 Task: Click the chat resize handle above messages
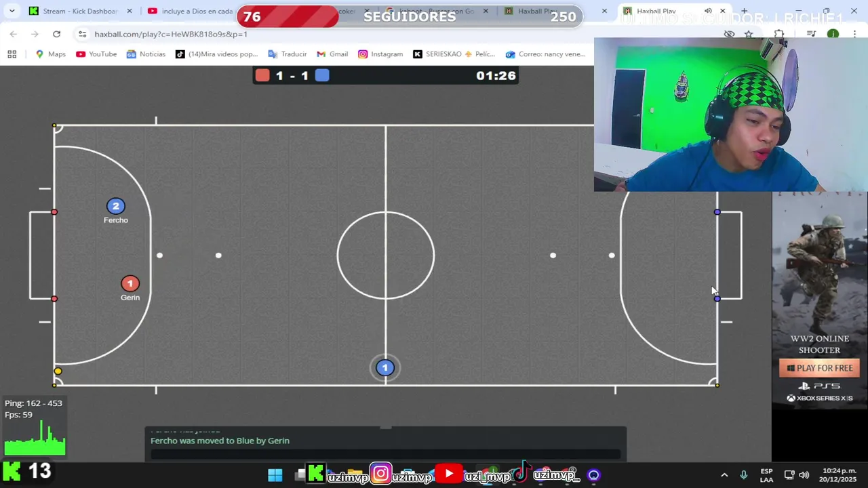(385, 428)
